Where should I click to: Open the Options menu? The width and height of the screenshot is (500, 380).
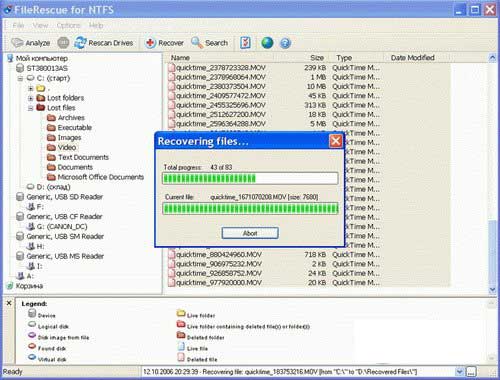[x=68, y=25]
